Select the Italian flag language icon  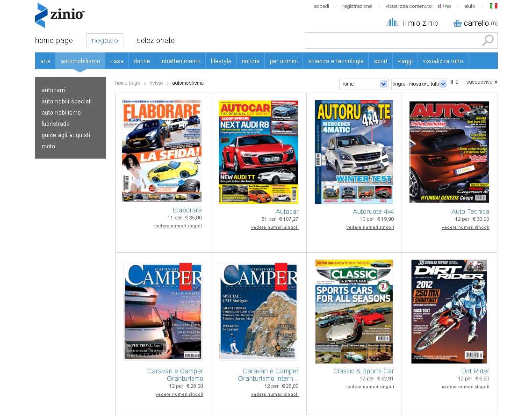[494, 6]
